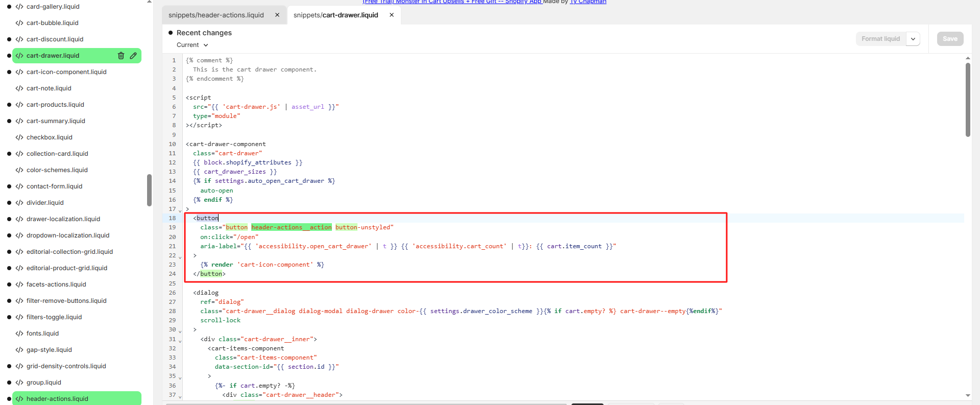Screen dimensions: 980x405
Task: Open the Format liquid dropdown arrow
Action: point(913,39)
